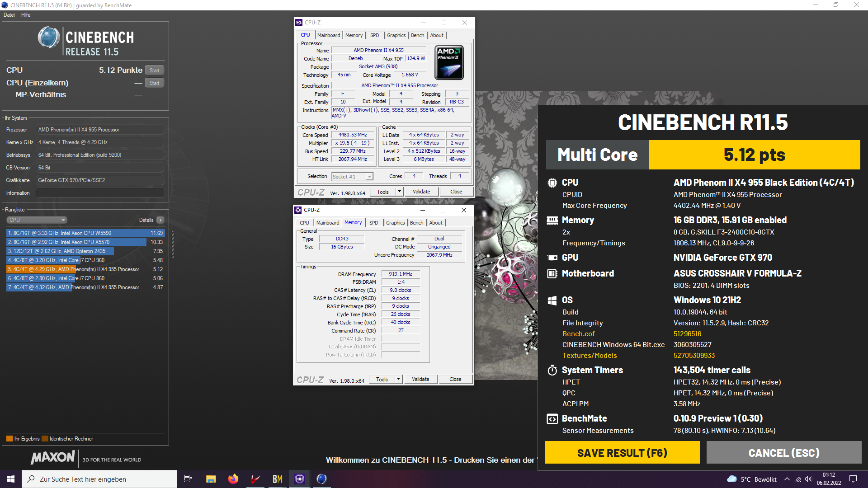Viewport: 868px width, 488px height.
Task: Click the Information input field
Action: pyautogui.click(x=100, y=193)
